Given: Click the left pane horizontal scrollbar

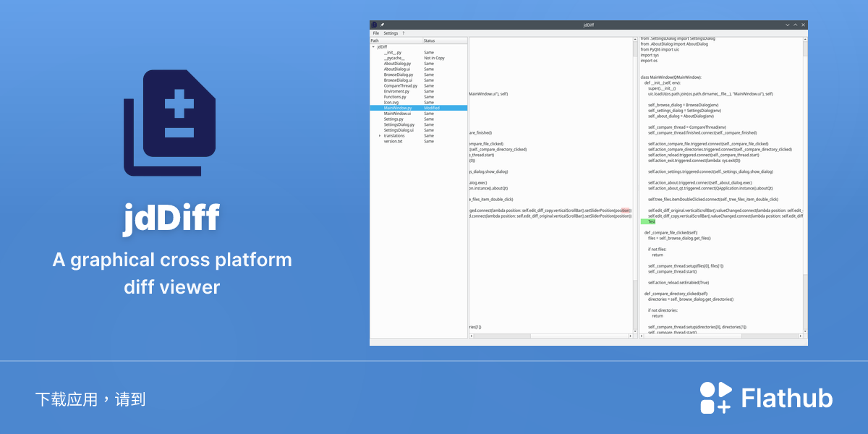Looking at the screenshot, I should [x=550, y=336].
